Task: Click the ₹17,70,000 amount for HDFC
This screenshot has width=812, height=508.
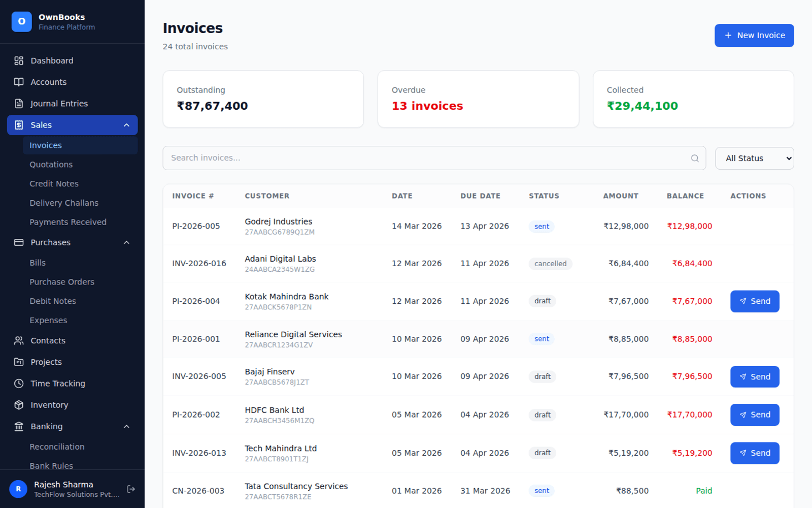Action: click(x=626, y=415)
